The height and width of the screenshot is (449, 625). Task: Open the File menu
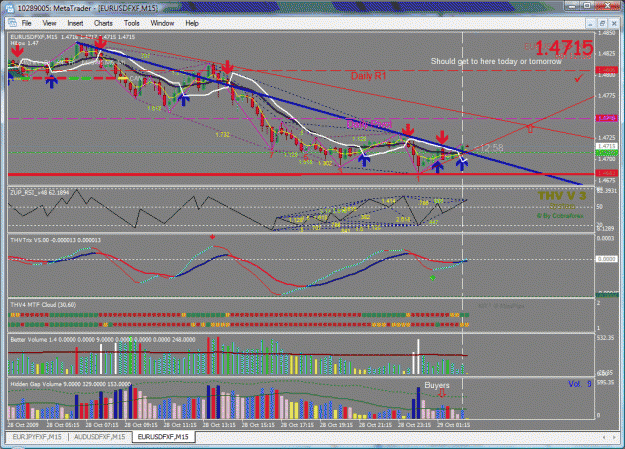[x=26, y=23]
